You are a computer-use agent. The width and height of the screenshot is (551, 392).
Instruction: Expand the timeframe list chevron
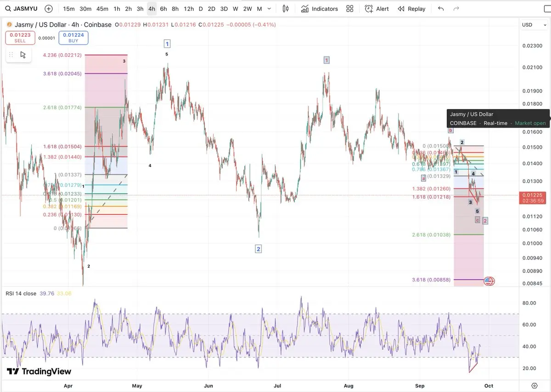click(269, 9)
